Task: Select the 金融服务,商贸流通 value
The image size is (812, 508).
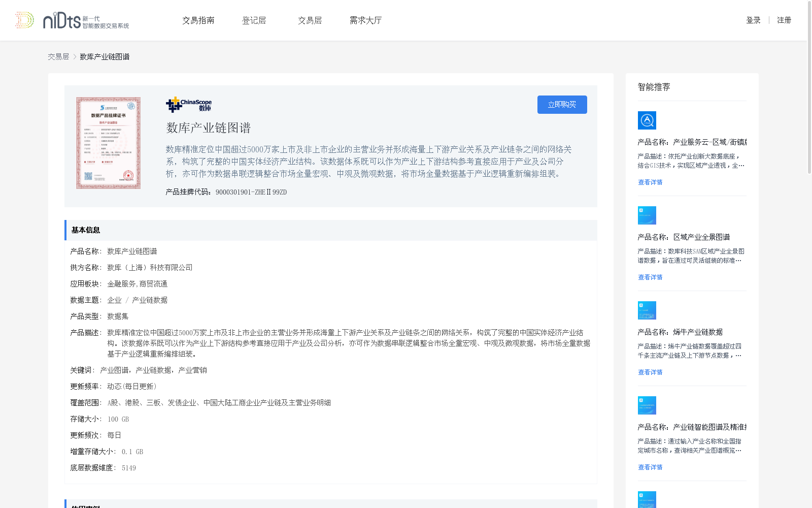Action: (137, 284)
